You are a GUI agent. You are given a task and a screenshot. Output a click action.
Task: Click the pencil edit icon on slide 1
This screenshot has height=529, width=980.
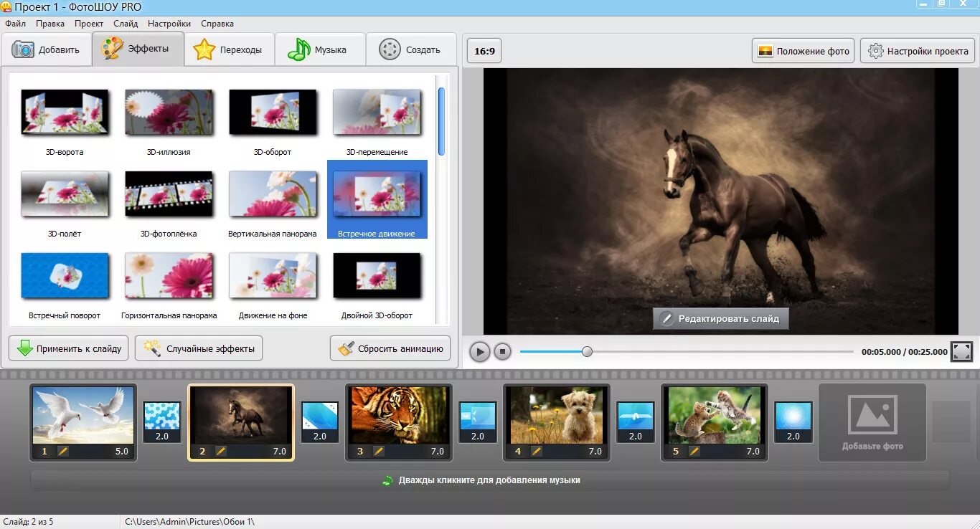click(x=63, y=451)
